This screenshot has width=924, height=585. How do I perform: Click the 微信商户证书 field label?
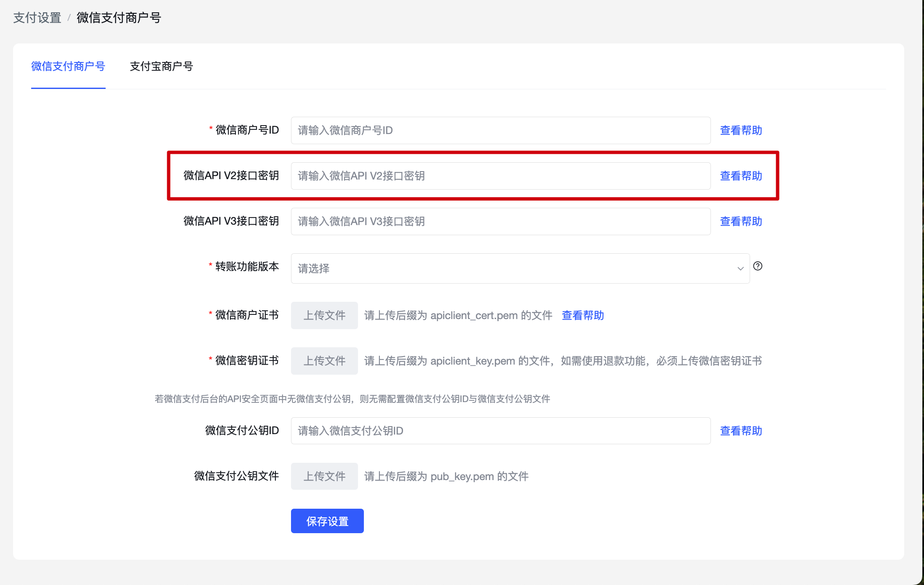tap(247, 315)
